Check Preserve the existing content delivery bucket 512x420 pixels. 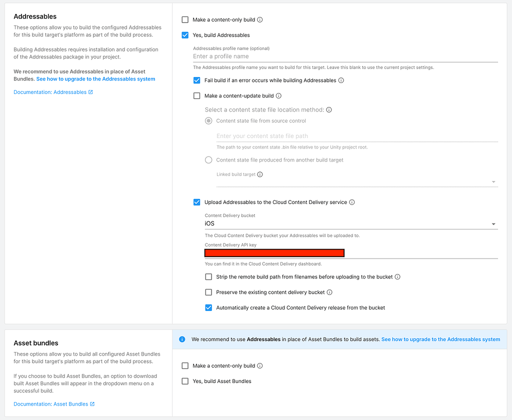tap(208, 292)
